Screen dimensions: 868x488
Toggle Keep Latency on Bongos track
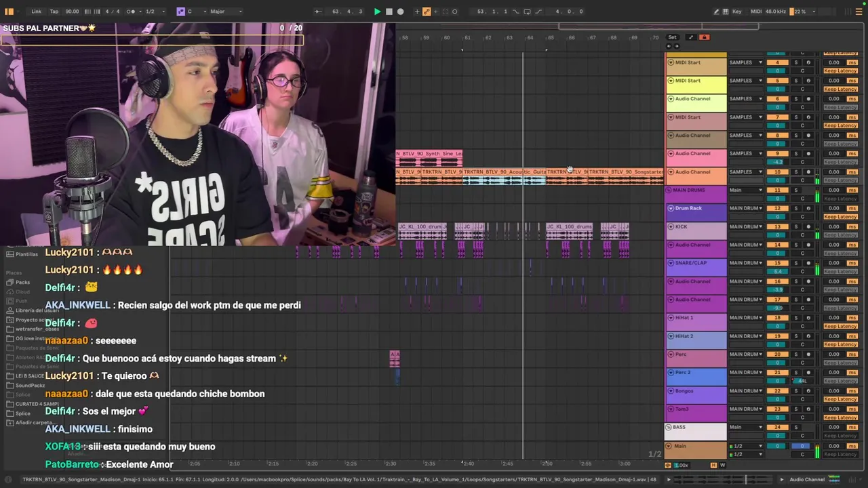coord(841,399)
